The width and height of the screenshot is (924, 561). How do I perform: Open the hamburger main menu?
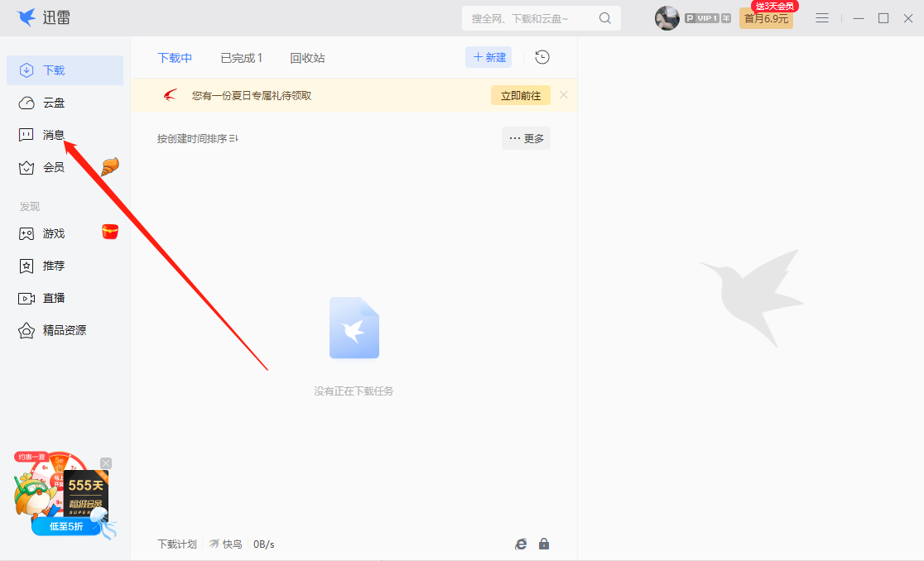pyautogui.click(x=822, y=17)
